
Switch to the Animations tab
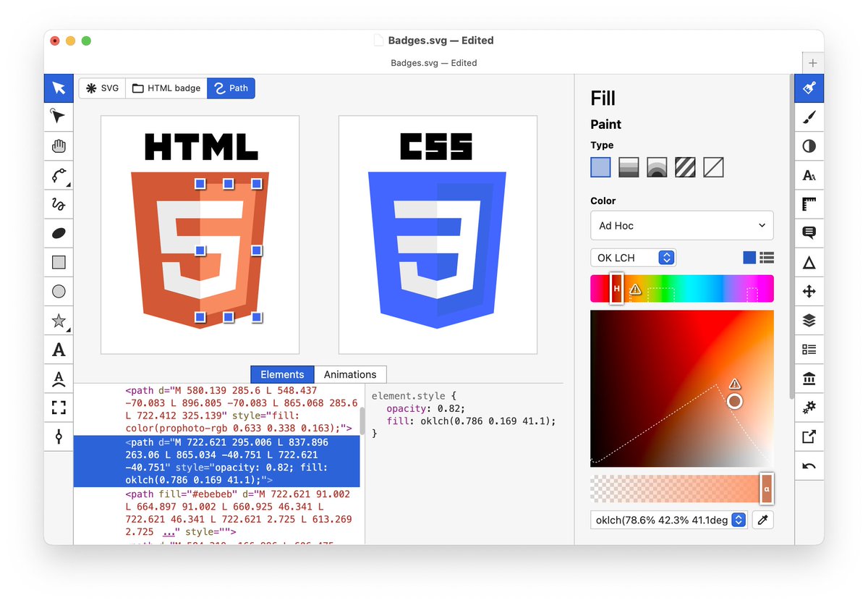(350, 374)
